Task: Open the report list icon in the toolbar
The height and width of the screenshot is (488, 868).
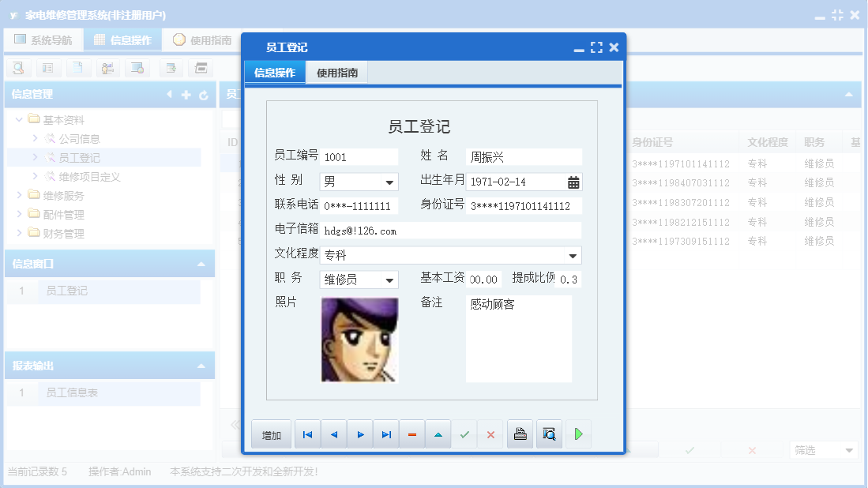Action: click(48, 68)
